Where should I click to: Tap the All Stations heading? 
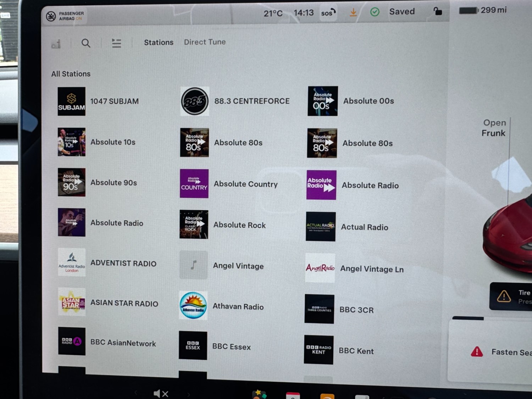pyautogui.click(x=71, y=74)
